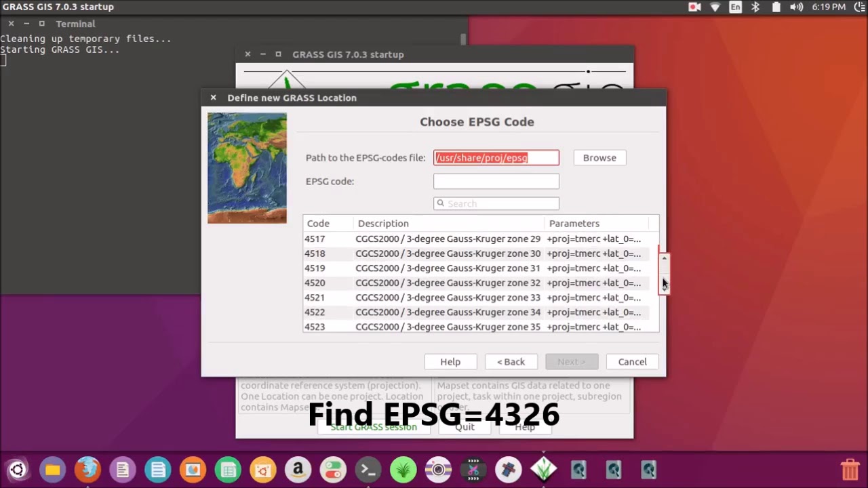This screenshot has width=868, height=488.
Task: Close the Define new GRASS Location dialog
Action: [213, 98]
